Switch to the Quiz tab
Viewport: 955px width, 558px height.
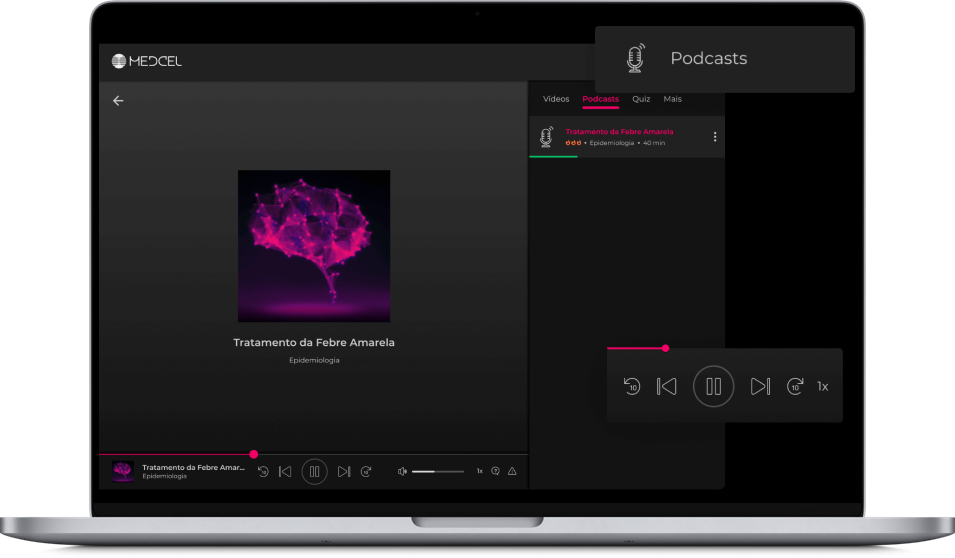(x=641, y=99)
